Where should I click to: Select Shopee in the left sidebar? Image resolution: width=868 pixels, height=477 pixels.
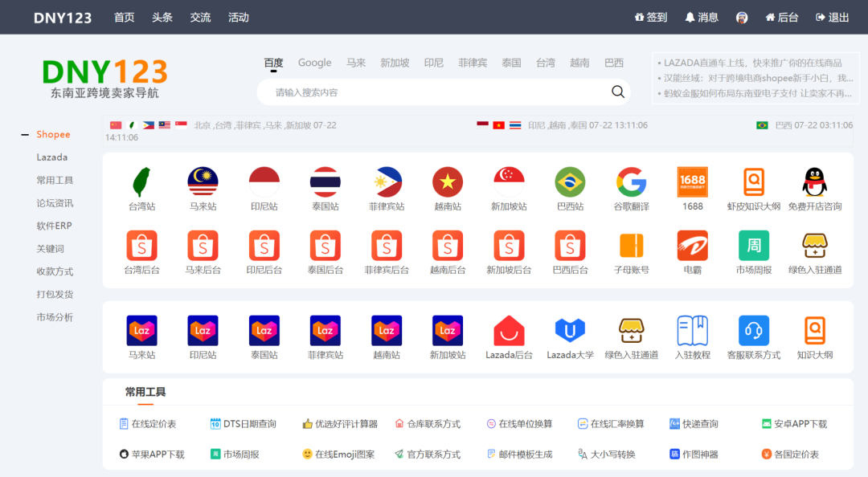tap(53, 134)
